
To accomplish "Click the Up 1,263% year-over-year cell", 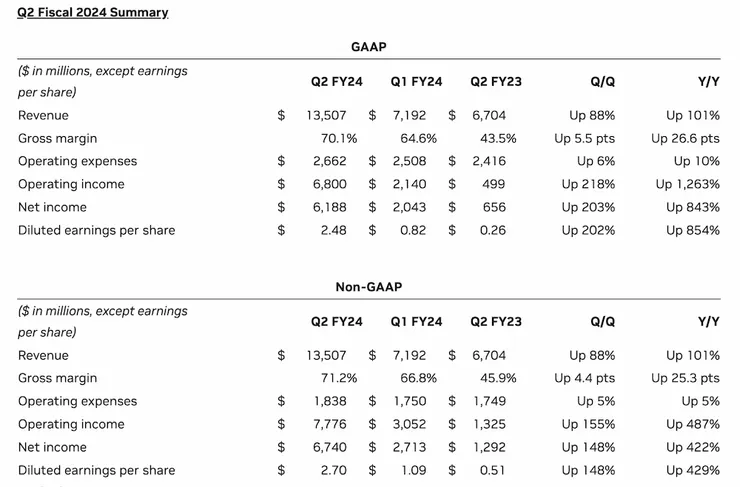I will [687, 185].
